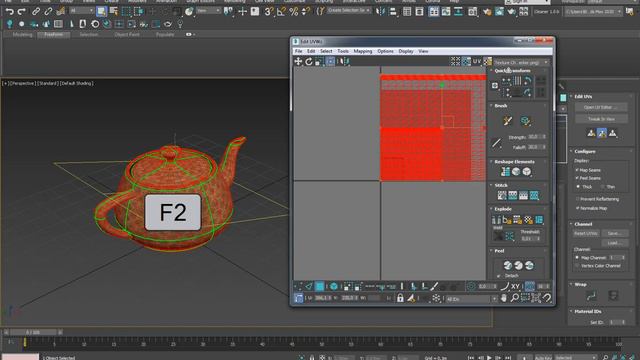Click the Load... button in Channel rollout
Image resolution: width=640 pixels, height=360 pixels.
pyautogui.click(x=615, y=243)
